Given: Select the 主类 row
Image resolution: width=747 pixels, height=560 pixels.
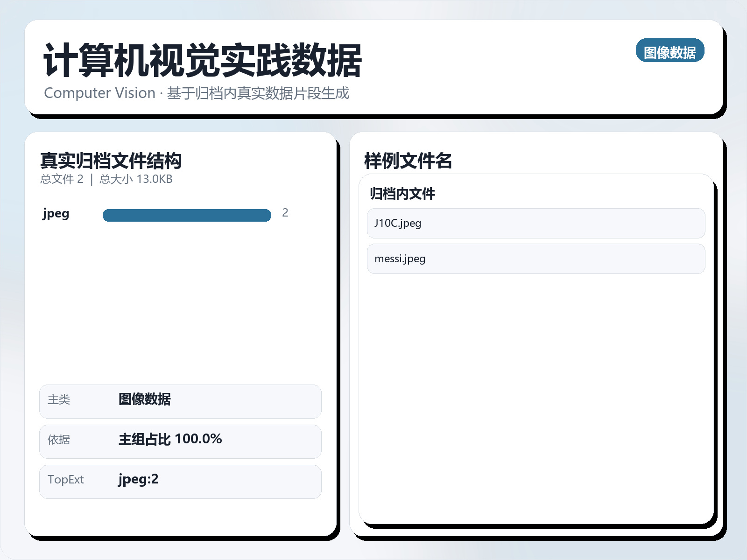Looking at the screenshot, I should point(180,401).
